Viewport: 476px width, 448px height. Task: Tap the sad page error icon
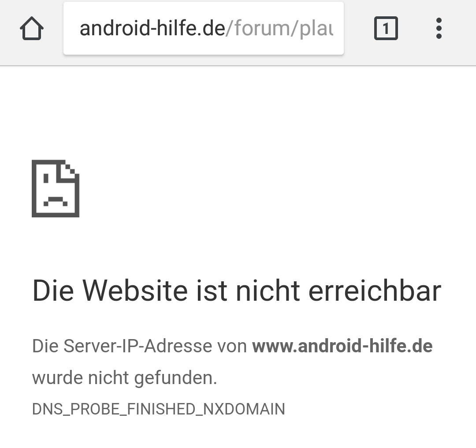[56, 188]
